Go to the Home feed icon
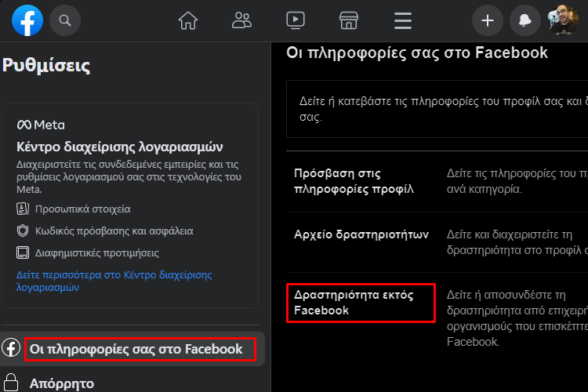The width and height of the screenshot is (588, 392). point(188,20)
